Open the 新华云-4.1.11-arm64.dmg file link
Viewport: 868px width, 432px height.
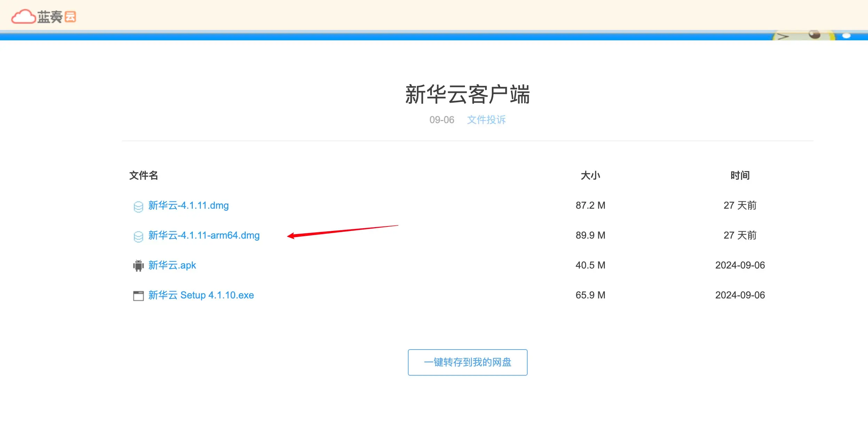pyautogui.click(x=204, y=235)
